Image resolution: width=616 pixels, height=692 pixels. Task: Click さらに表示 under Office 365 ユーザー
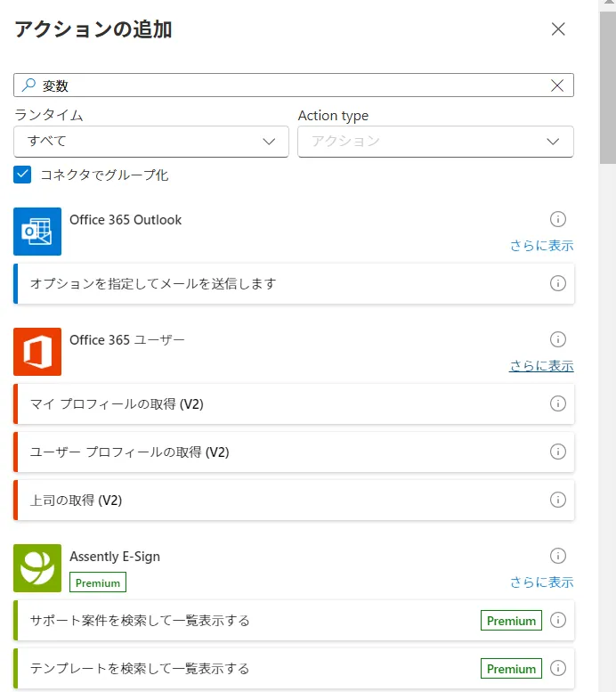point(541,366)
